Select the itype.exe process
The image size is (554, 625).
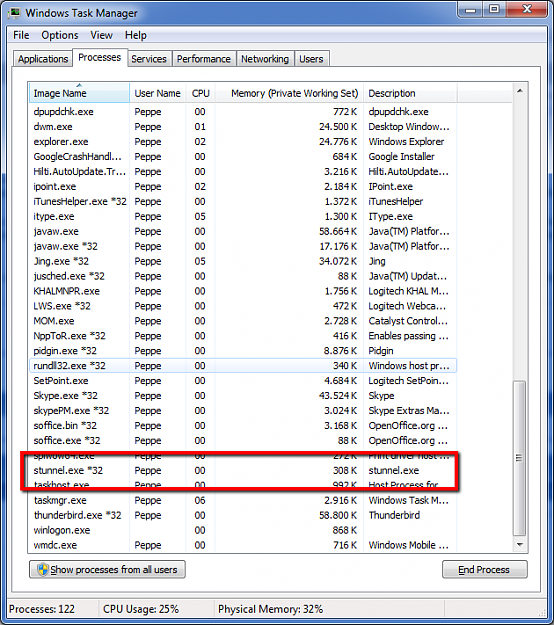tap(243, 216)
